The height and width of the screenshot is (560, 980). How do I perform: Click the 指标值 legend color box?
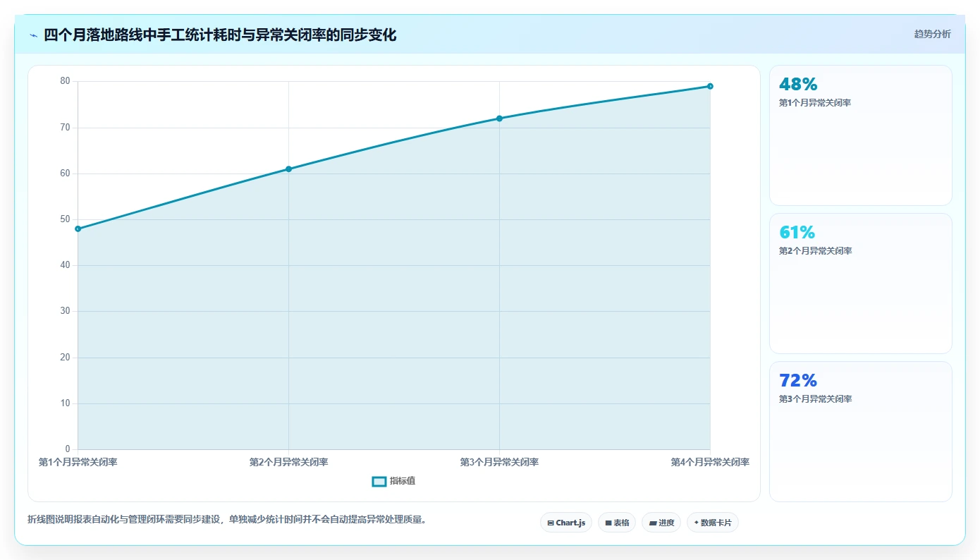click(x=379, y=481)
